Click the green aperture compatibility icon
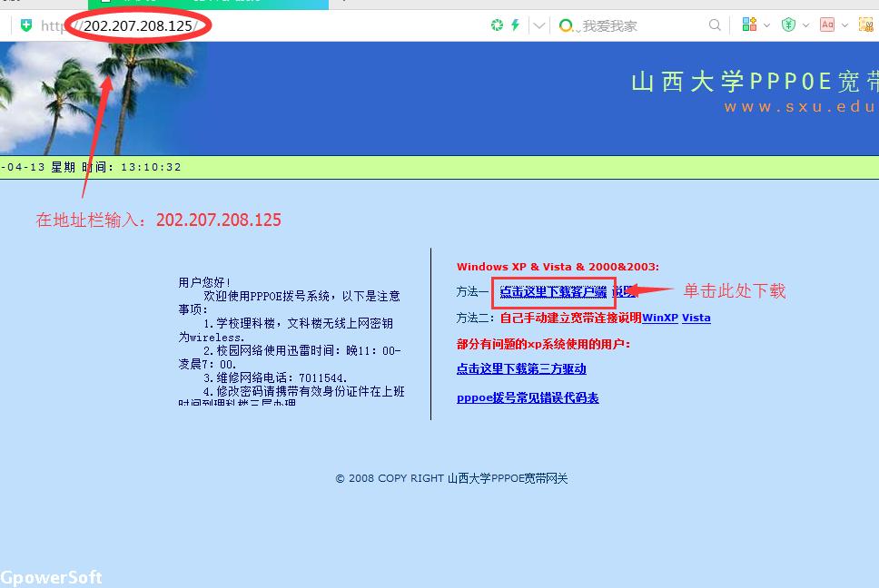879x588 pixels. (497, 25)
